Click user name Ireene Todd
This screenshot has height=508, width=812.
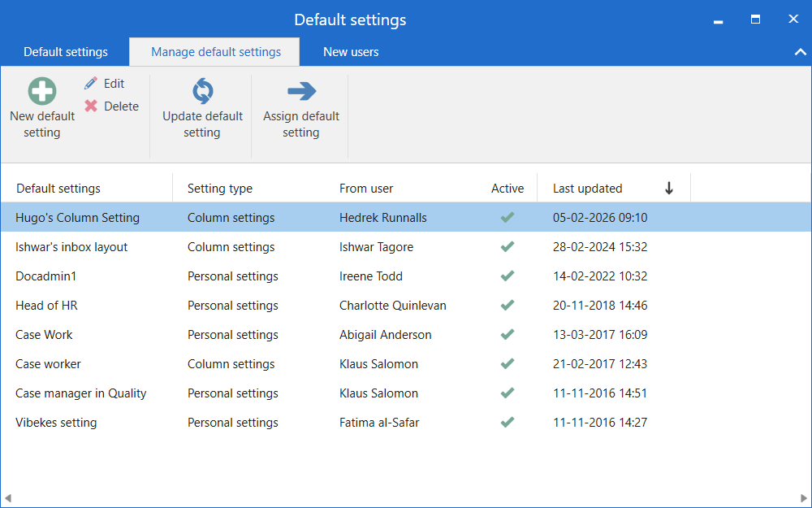[371, 276]
